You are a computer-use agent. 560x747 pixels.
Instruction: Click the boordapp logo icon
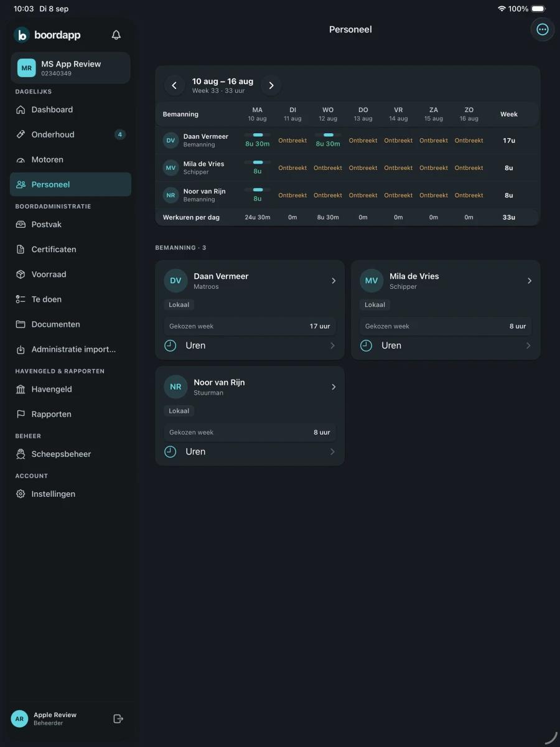pyautogui.click(x=22, y=35)
